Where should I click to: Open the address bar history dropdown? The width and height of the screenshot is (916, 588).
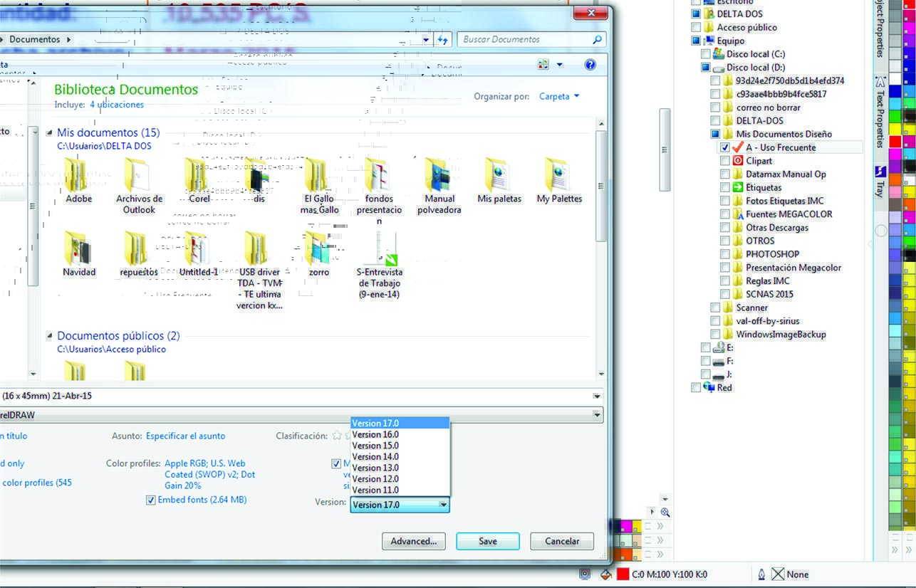tap(426, 40)
